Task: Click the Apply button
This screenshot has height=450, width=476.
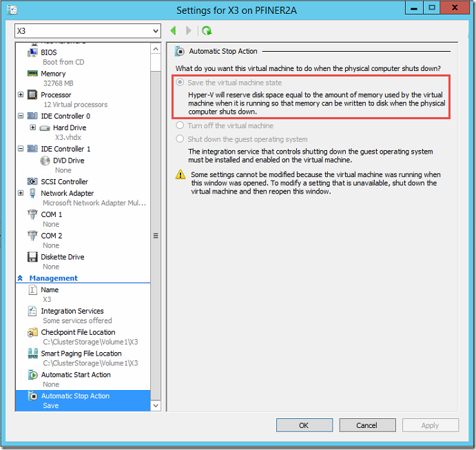Action: pos(430,425)
